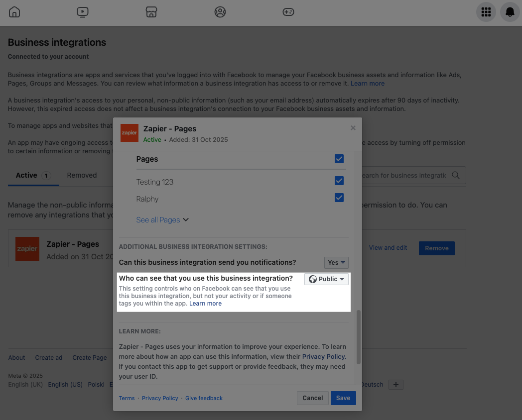Viewport: 522px width, 420px height.
Task: Save the integration settings
Action: (343, 398)
